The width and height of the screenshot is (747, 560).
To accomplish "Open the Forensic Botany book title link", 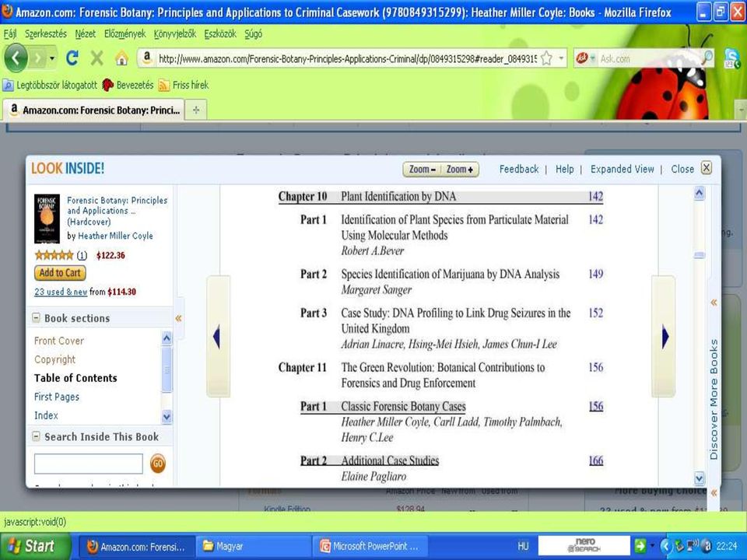I will (117, 211).
